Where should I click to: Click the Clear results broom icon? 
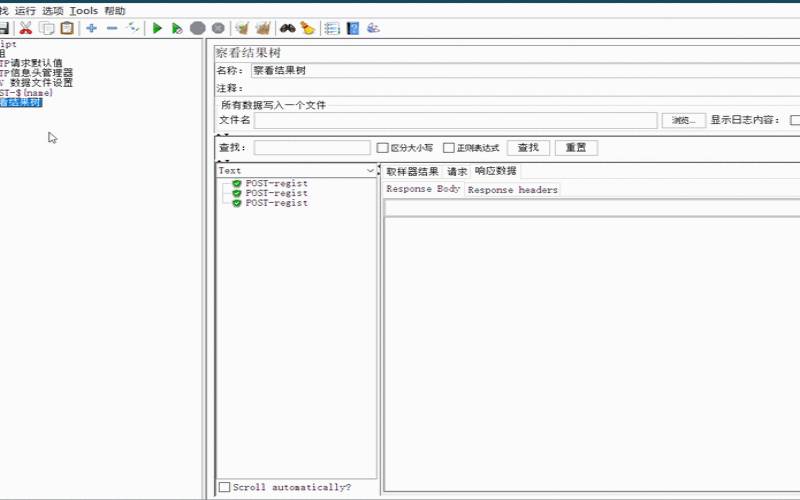[242, 28]
